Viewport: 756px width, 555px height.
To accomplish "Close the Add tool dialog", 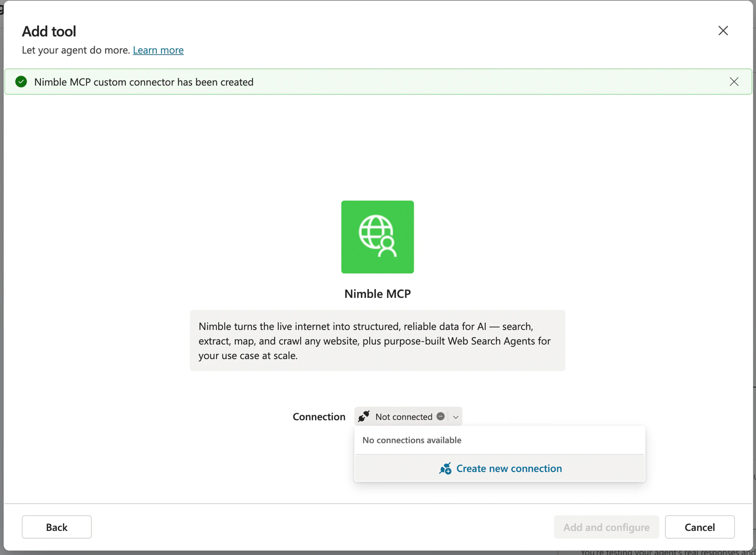I will (723, 31).
